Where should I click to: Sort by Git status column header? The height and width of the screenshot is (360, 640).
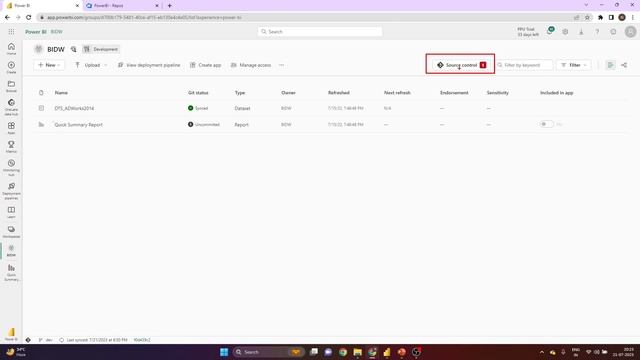198,93
